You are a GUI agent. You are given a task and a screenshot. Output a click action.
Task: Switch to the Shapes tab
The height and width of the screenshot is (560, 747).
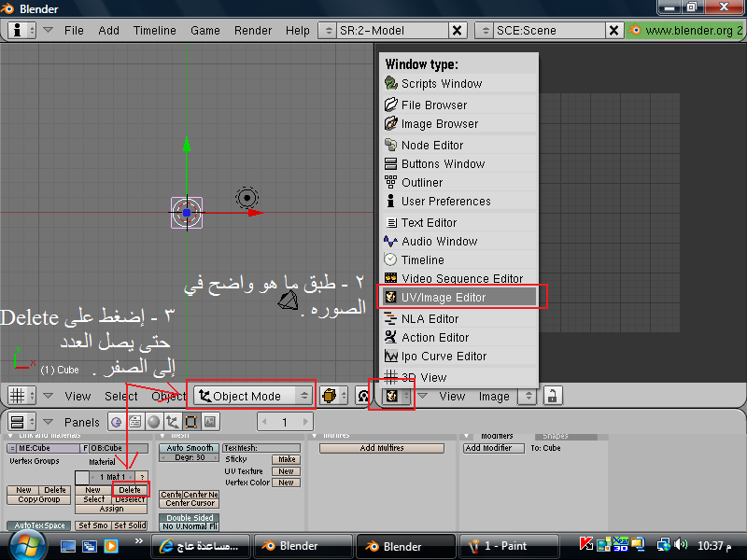[x=566, y=436]
